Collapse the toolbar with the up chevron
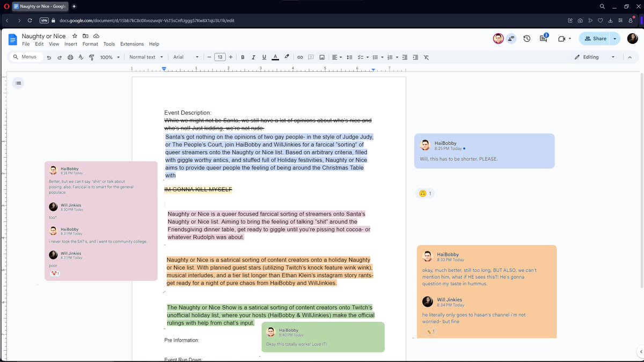 click(630, 57)
